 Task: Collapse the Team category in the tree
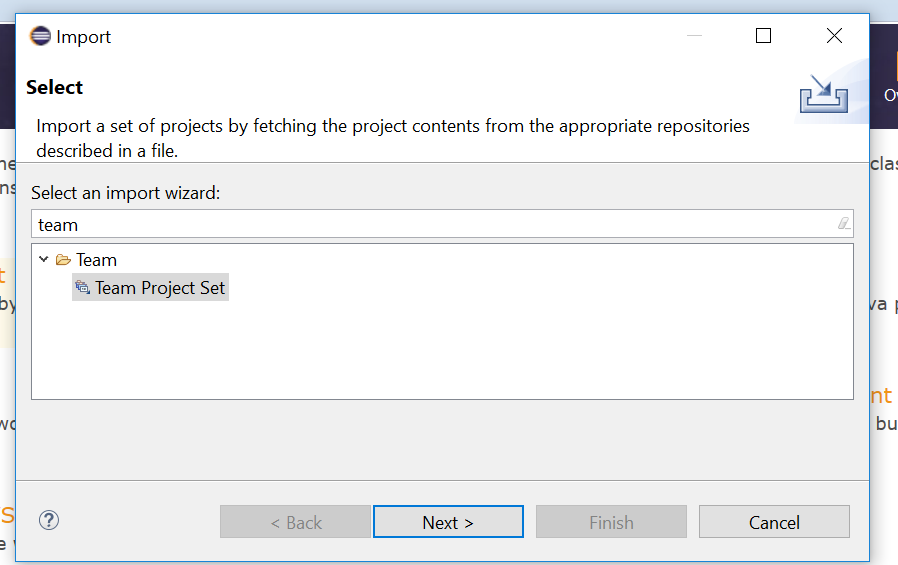coord(44,260)
